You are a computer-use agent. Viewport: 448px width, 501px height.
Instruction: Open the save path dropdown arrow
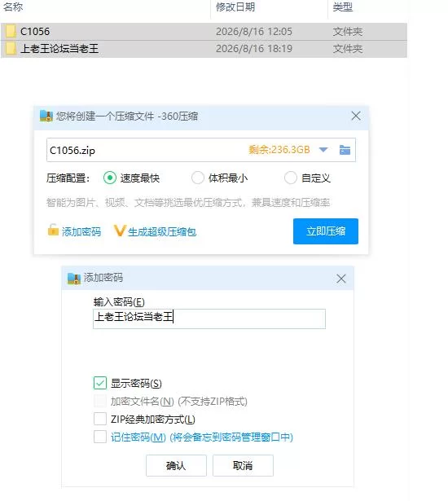323,150
